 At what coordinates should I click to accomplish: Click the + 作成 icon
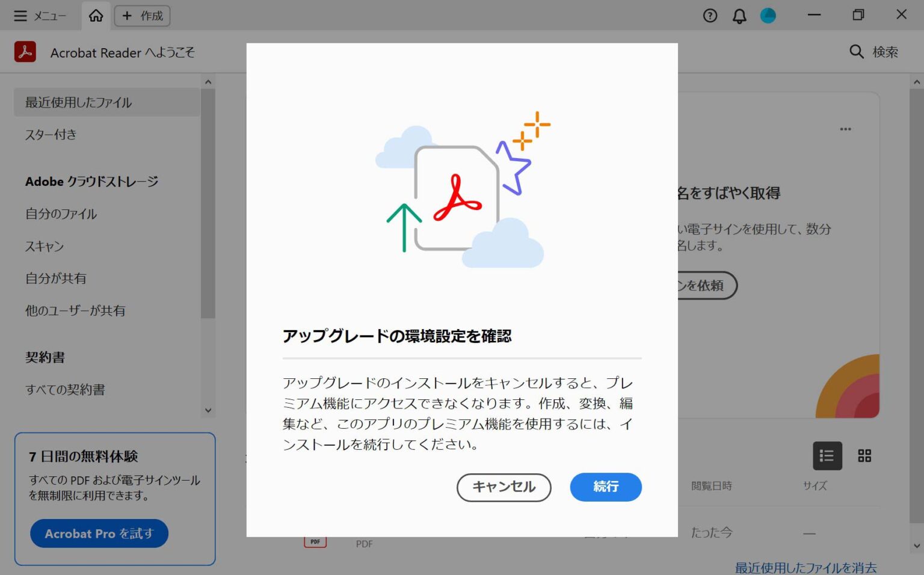click(142, 16)
